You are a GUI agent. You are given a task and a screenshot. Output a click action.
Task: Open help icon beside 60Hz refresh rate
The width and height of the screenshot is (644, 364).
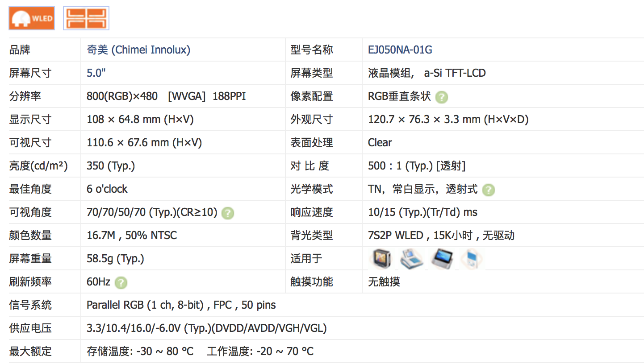tap(121, 282)
